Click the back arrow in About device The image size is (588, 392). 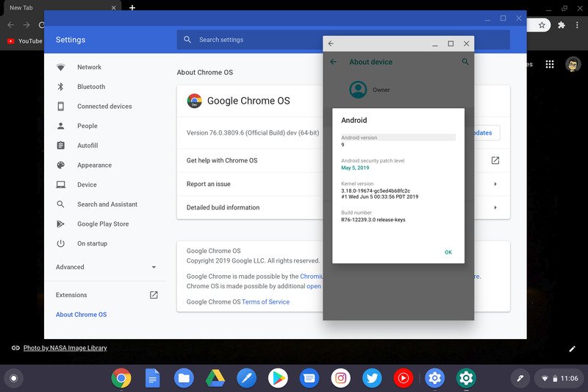click(x=333, y=63)
